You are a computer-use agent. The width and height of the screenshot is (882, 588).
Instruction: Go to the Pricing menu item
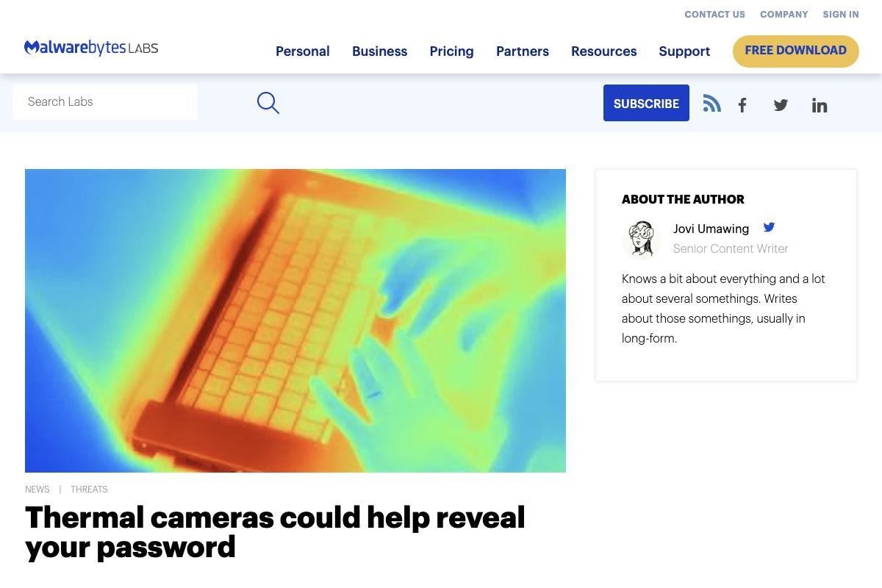(x=452, y=51)
